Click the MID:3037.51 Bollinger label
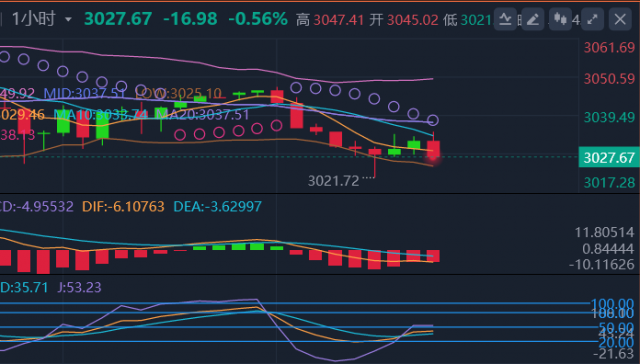 84,93
